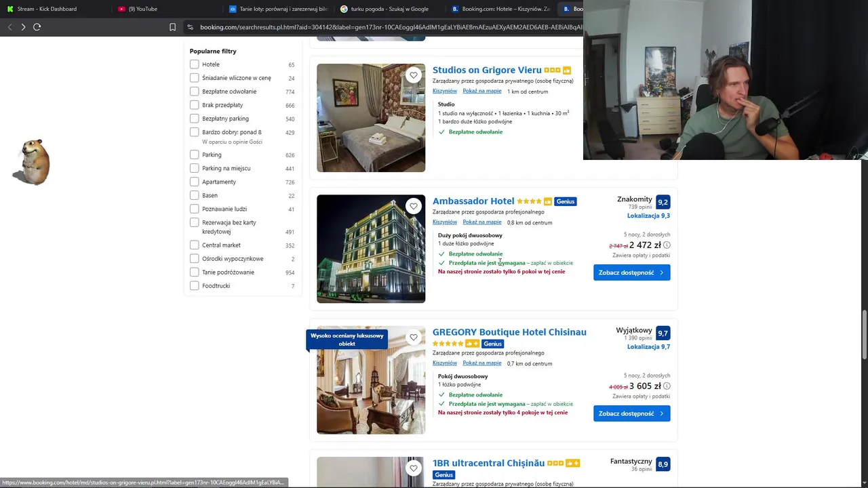Click the page vertical scrollbar thumb
The height and width of the screenshot is (488, 868).
864,335
